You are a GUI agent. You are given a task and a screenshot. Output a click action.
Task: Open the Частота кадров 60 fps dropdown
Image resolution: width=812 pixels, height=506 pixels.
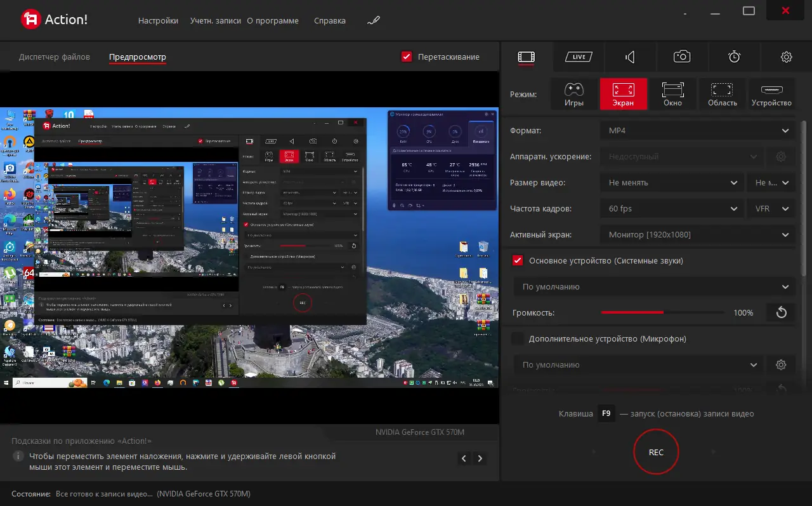671,208
